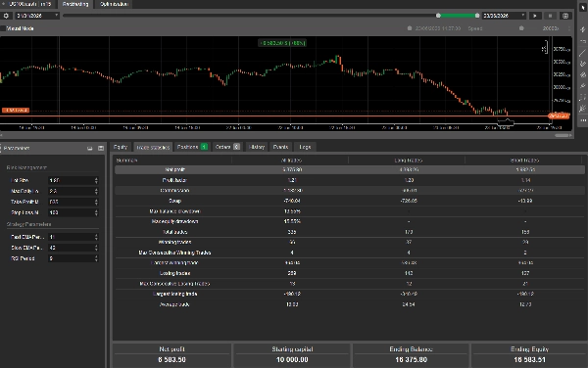The width and height of the screenshot is (588, 368).
Task: Open the Events tab
Action: [280, 147]
